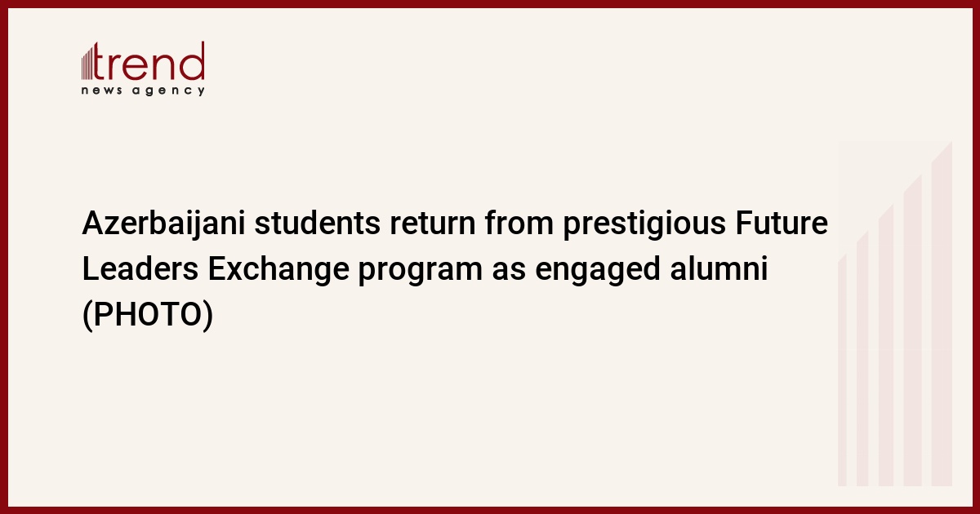Click the tallest faded bar in background chart
980x514 pixels.
942,313
